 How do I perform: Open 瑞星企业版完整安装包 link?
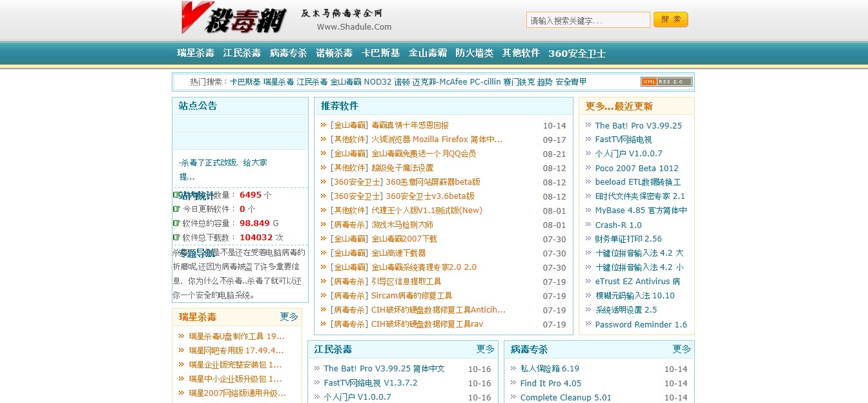[x=235, y=365]
